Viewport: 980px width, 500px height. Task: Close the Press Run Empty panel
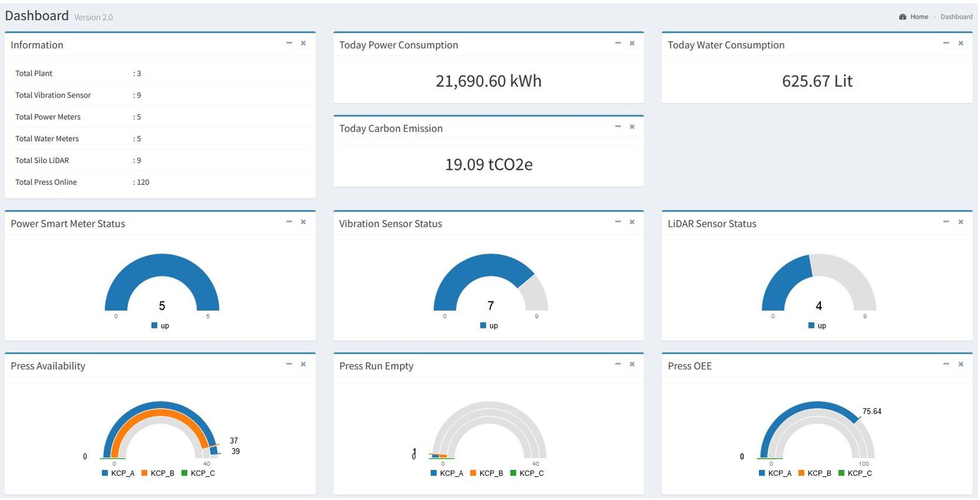[632, 364]
